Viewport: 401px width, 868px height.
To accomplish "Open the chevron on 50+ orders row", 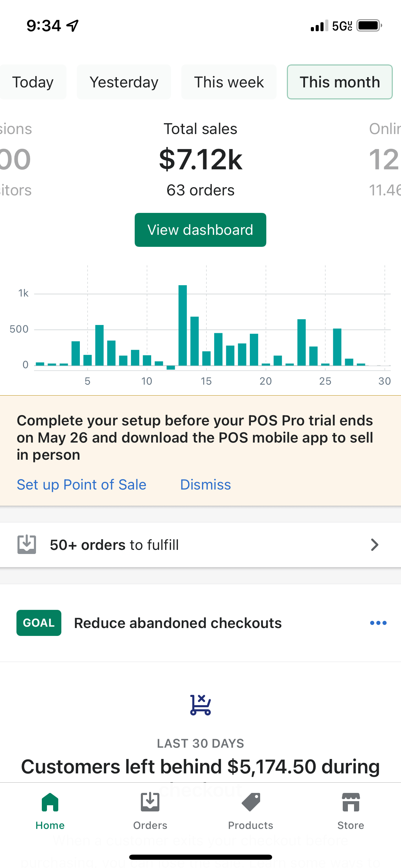I will [375, 545].
